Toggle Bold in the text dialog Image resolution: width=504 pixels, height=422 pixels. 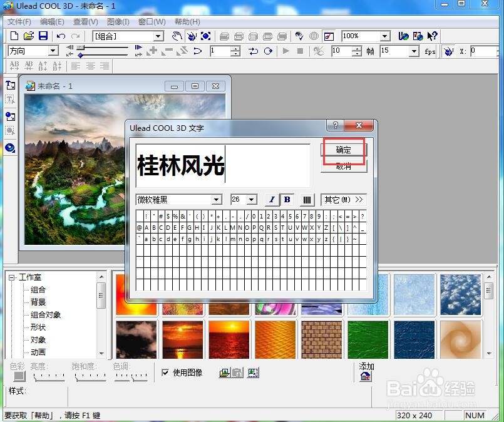[x=287, y=200]
